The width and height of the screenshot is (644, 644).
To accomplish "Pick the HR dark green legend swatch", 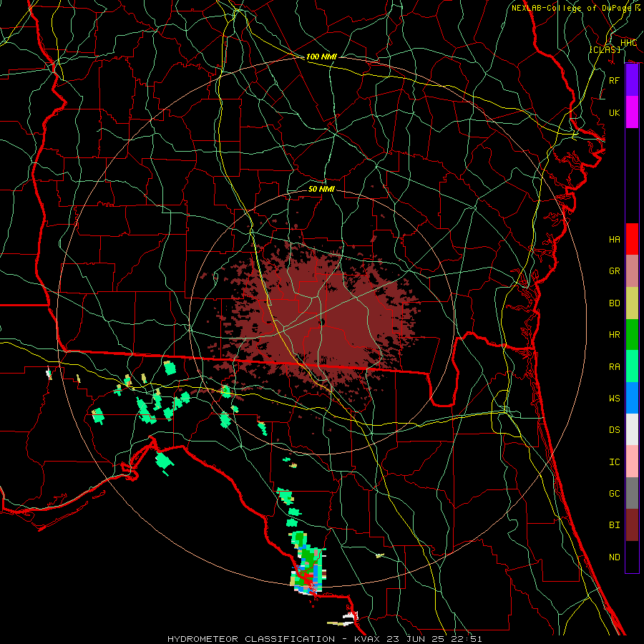I will [x=632, y=334].
